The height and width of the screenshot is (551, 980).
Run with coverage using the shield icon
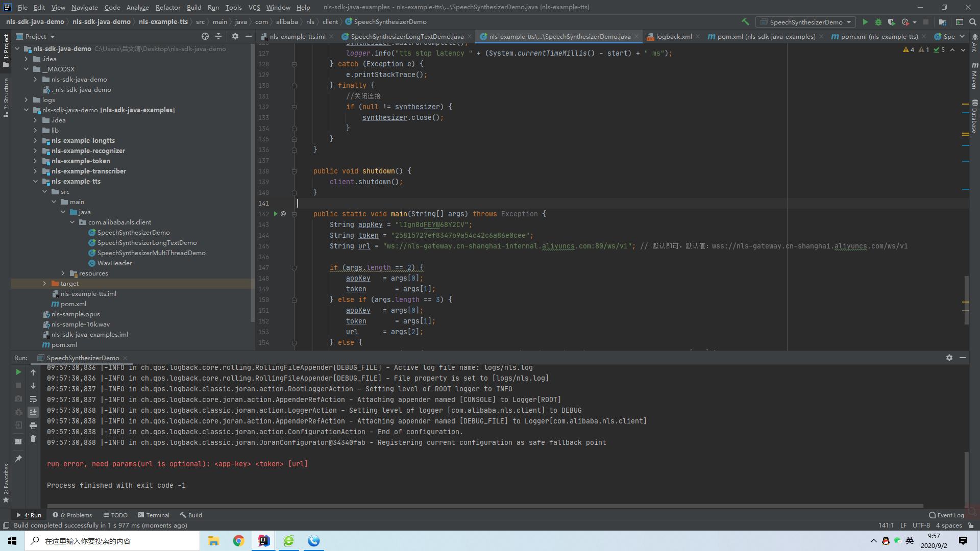click(x=891, y=22)
